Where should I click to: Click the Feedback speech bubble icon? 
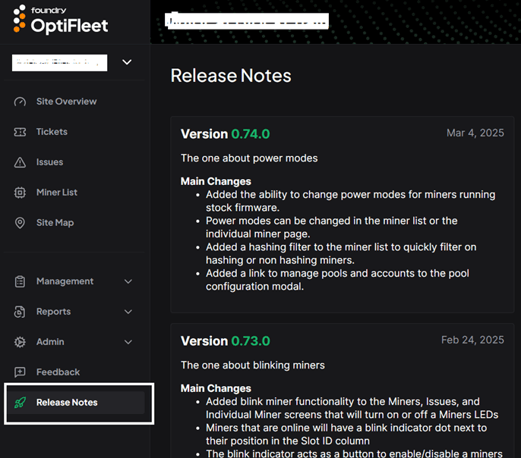20,372
